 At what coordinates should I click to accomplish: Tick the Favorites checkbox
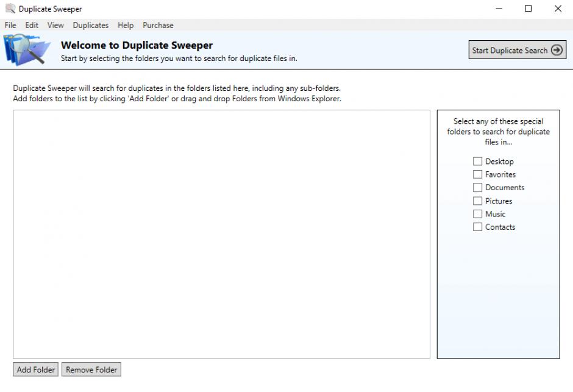coord(477,174)
